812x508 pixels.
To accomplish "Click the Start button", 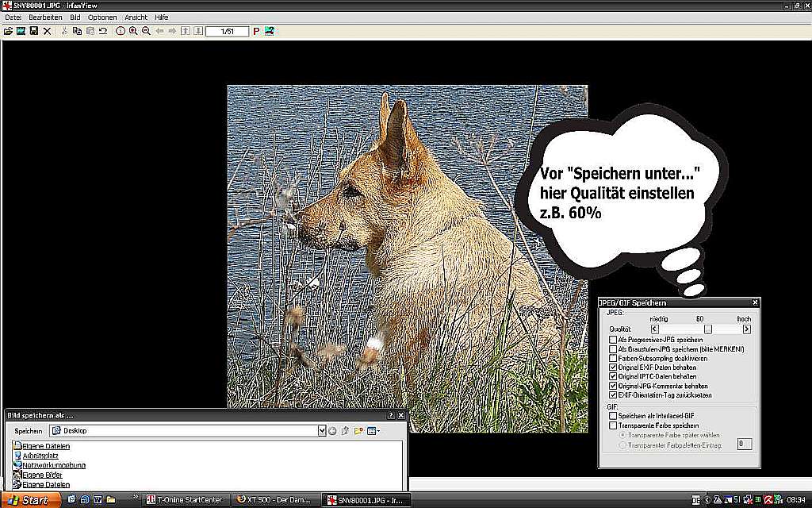I will coord(29,500).
